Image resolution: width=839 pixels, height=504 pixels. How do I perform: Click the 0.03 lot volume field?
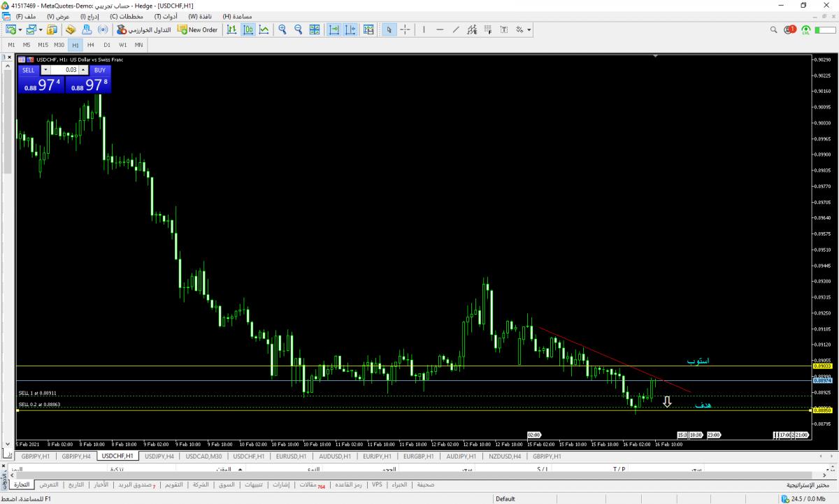pyautogui.click(x=65, y=70)
